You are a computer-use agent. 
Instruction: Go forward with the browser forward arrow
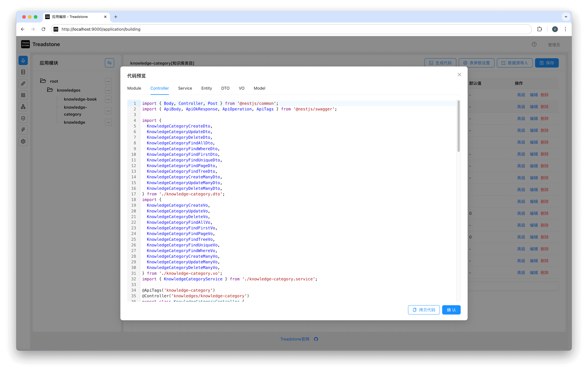click(33, 29)
